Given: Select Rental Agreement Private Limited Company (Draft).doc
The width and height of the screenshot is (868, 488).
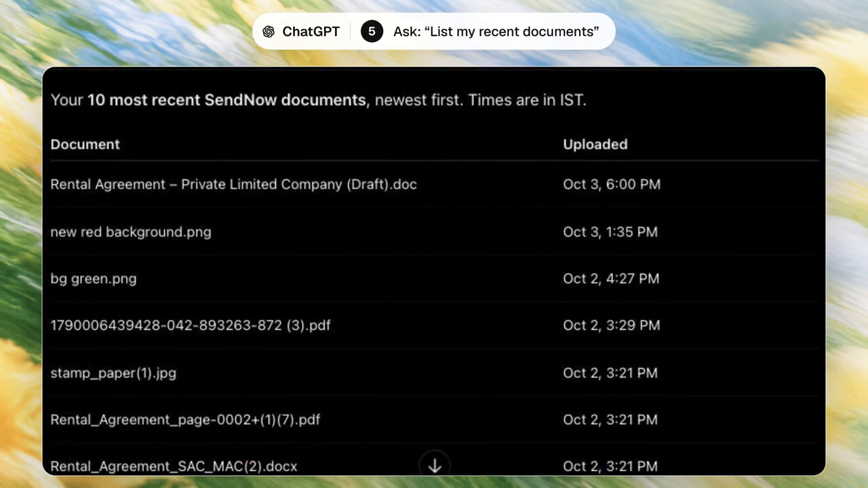Looking at the screenshot, I should point(233,184).
